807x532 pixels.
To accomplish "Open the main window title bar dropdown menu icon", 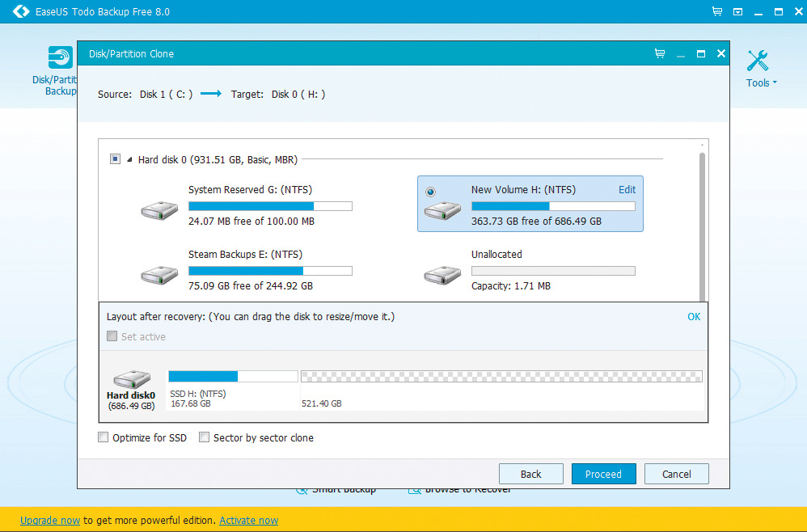I will pos(737,11).
